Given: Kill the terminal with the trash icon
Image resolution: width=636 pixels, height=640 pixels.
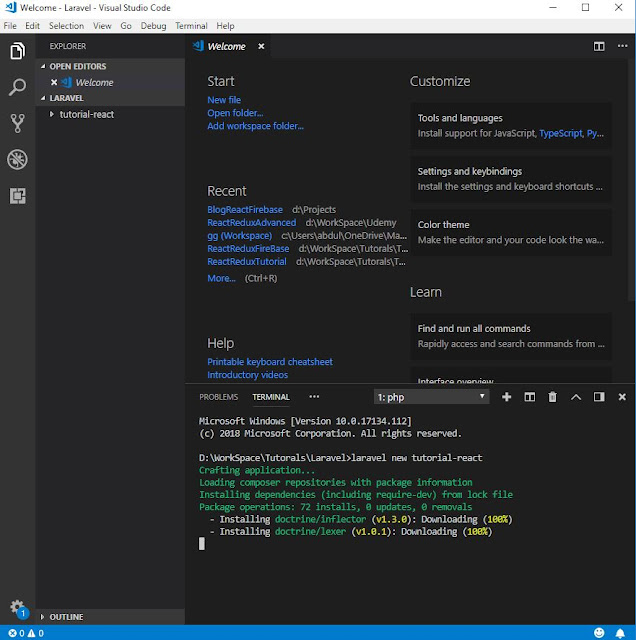Looking at the screenshot, I should point(552,397).
